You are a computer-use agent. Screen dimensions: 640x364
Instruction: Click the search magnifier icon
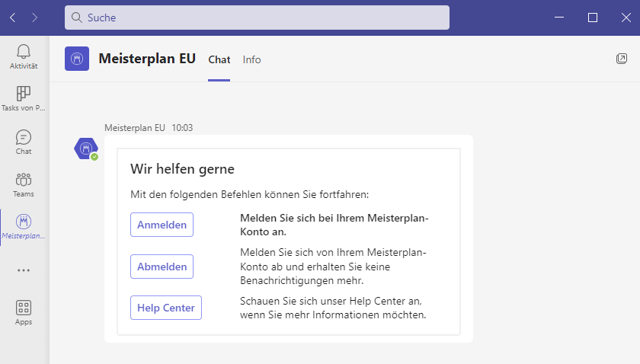pyautogui.click(x=76, y=18)
